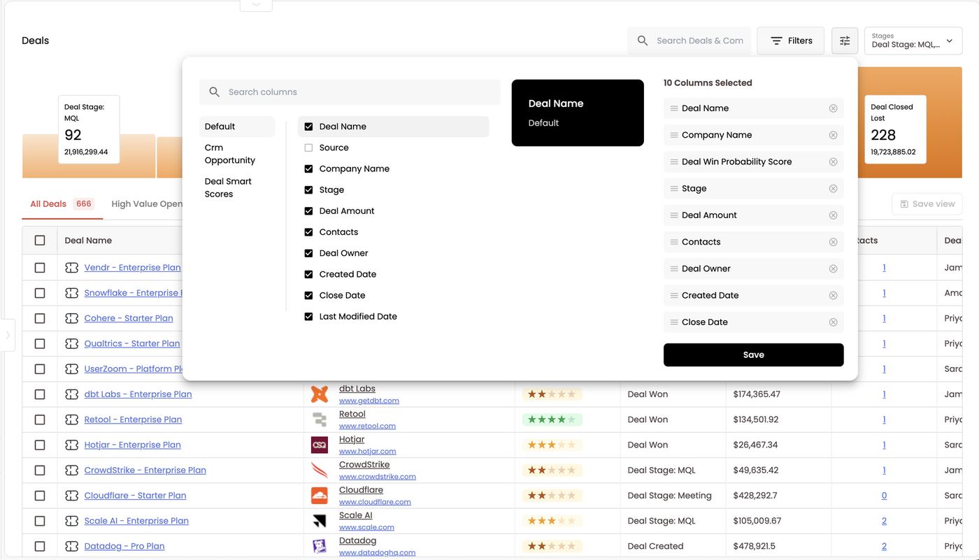This screenshot has height=560, width=979.
Task: Uncheck the Company Name column checkbox
Action: click(308, 168)
